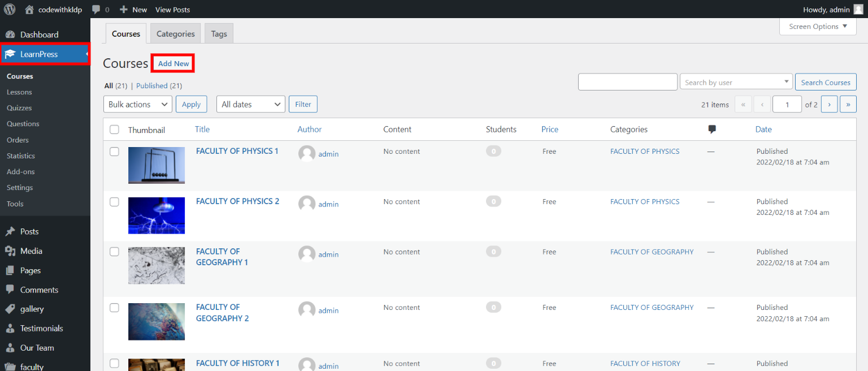Click the Dashboard gauge icon
The width and height of the screenshot is (868, 371).
point(10,34)
